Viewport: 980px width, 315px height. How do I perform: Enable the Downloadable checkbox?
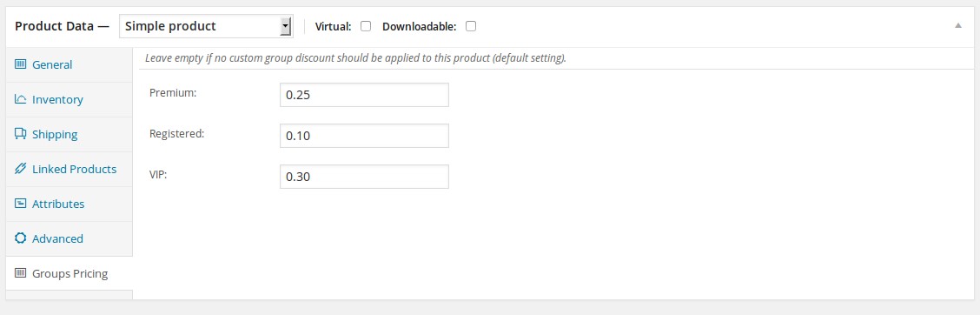pyautogui.click(x=471, y=26)
